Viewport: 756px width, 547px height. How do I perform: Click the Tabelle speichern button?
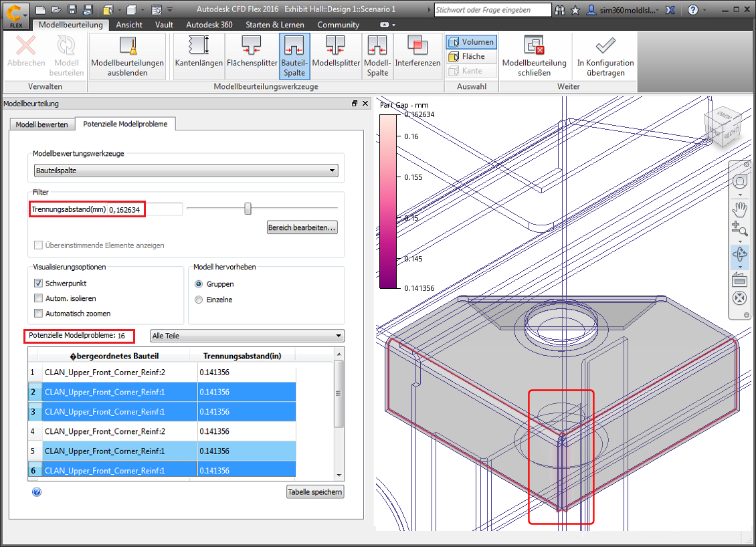click(315, 492)
